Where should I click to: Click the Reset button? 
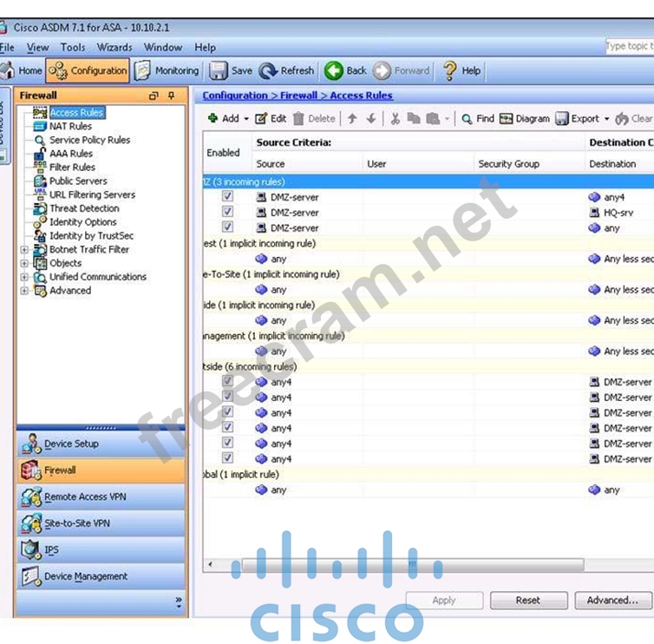coord(527,600)
